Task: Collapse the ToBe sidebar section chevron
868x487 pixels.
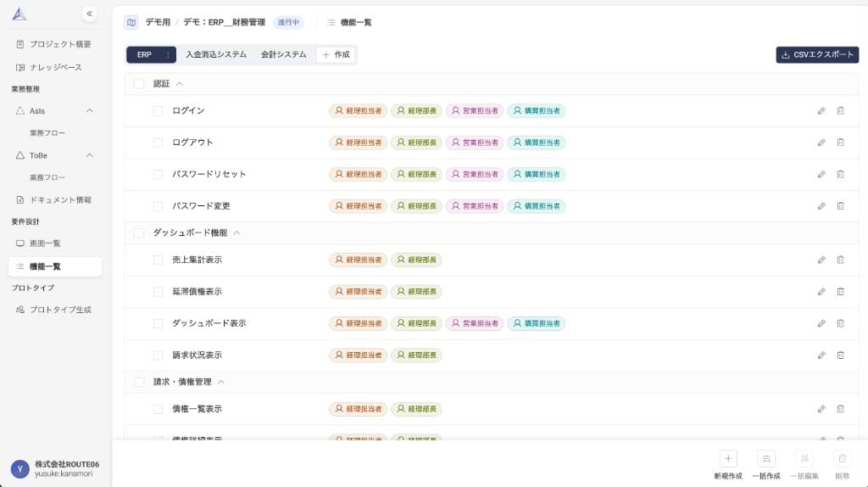Action: click(x=90, y=155)
